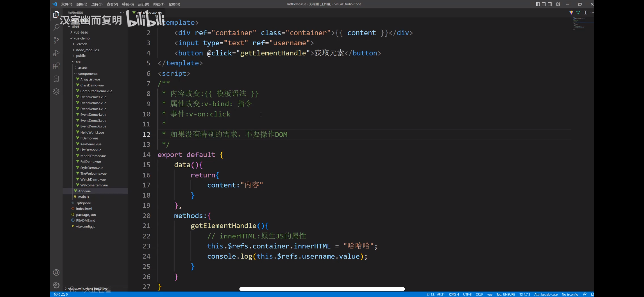Open the Search view in activity bar
The image size is (644, 297).
56,27
